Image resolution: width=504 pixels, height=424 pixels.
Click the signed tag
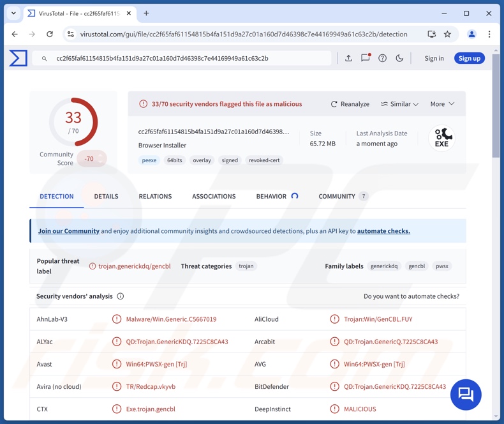pos(230,160)
